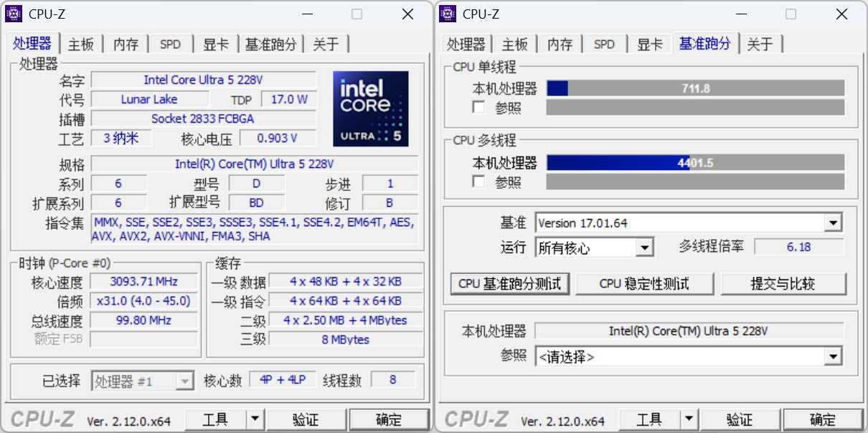Click 工具 button in right window
This screenshot has width=868, height=433.
649,419
